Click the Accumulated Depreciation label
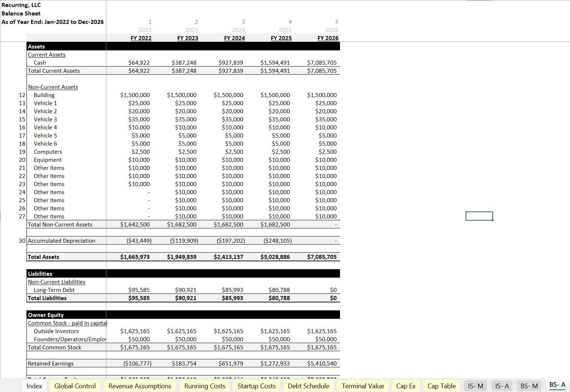Image resolution: width=570 pixels, height=392 pixels. point(61,240)
